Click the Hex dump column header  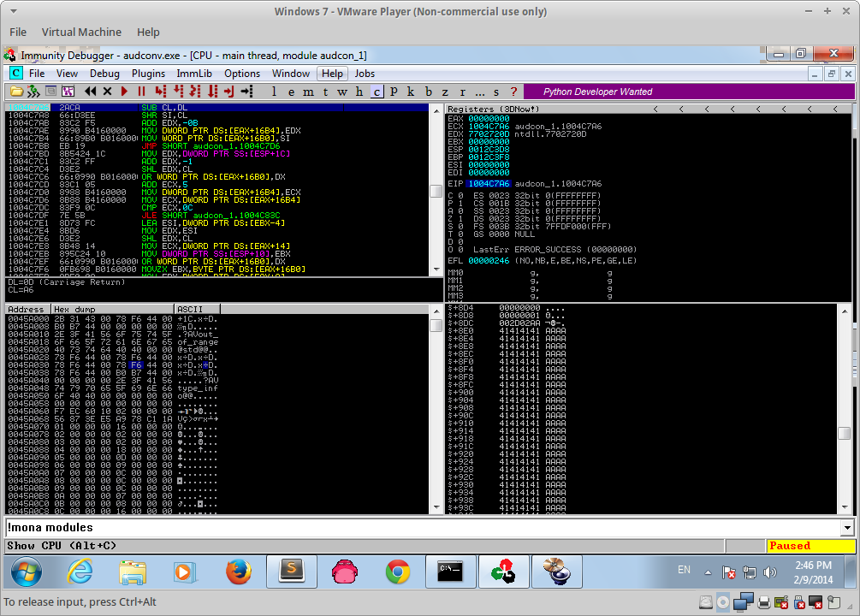coord(112,310)
